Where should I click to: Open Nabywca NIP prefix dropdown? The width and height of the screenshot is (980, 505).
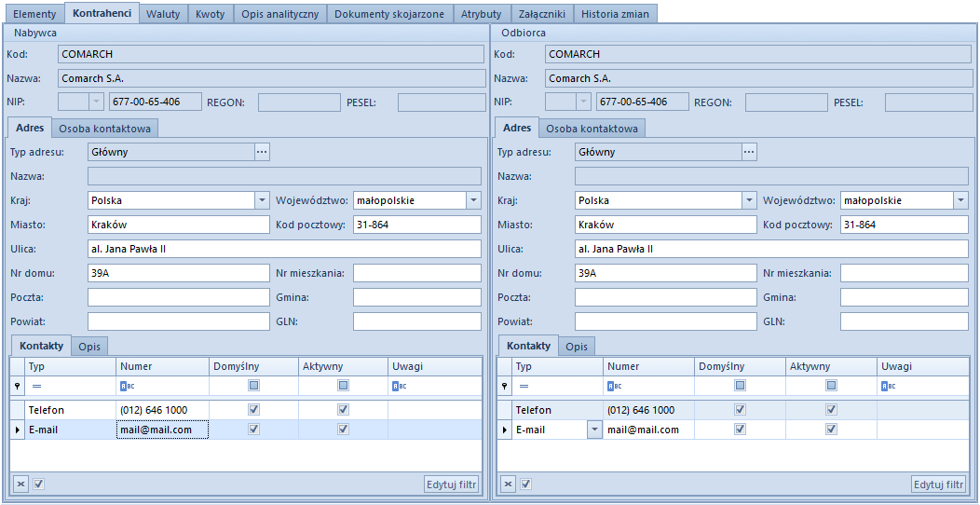point(96,102)
